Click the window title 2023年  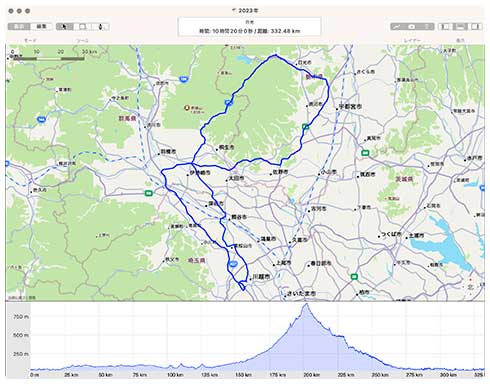click(x=248, y=10)
